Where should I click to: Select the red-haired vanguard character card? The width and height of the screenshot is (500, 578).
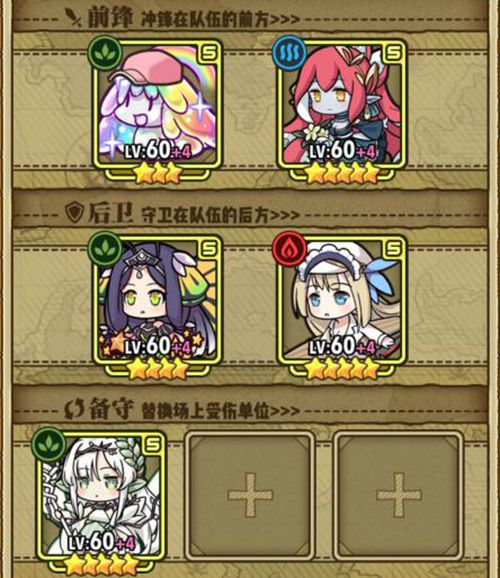pyautogui.click(x=342, y=104)
